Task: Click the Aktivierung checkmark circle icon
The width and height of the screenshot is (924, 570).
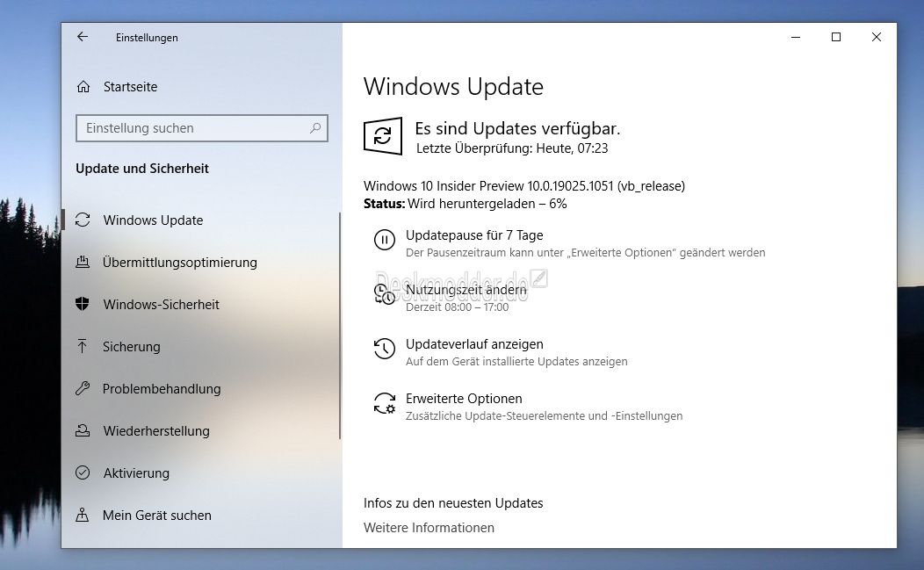Action: tap(83, 473)
